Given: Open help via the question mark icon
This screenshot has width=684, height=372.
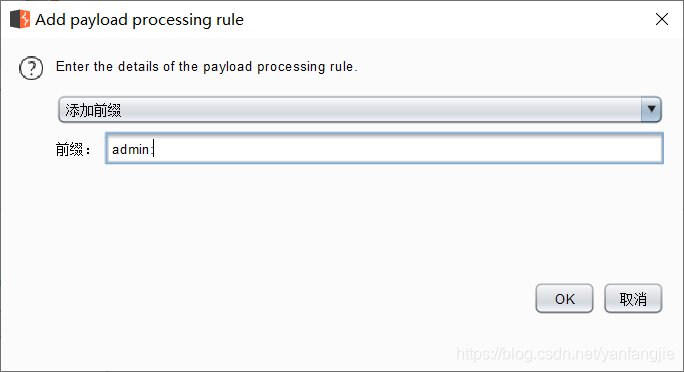Looking at the screenshot, I should click(x=31, y=68).
